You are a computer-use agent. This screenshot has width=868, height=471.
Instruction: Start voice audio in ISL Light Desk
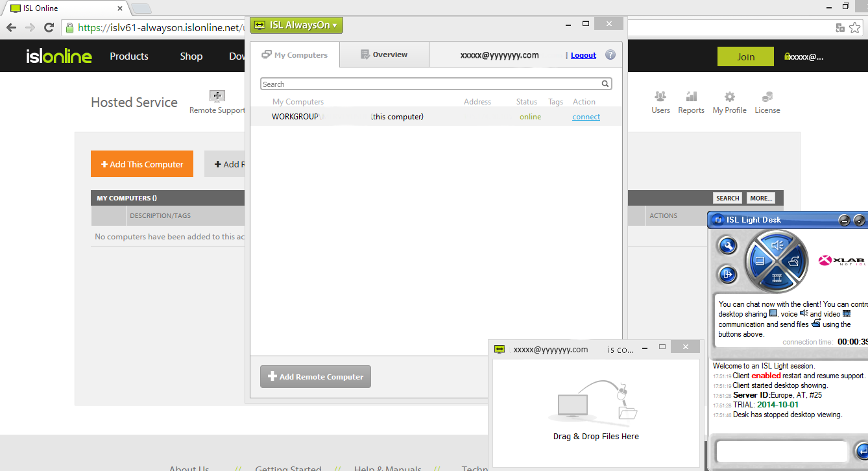point(777,245)
